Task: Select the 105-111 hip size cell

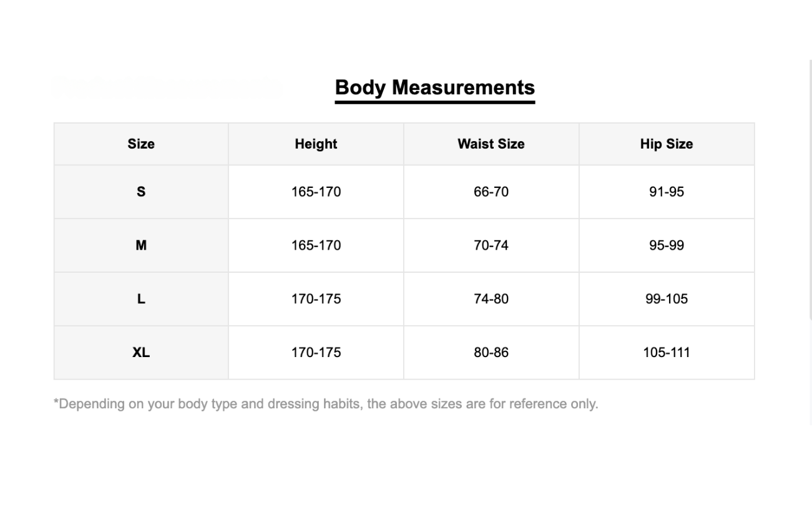Action: [x=666, y=353]
